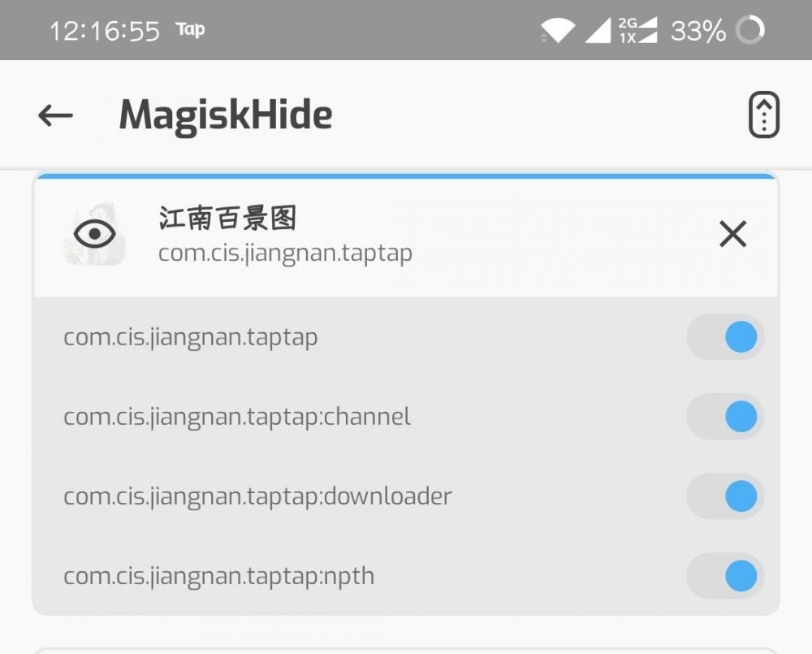Toggle hide for com.cis.jiangnan.taptap process
812x654 pixels.
tap(725, 337)
